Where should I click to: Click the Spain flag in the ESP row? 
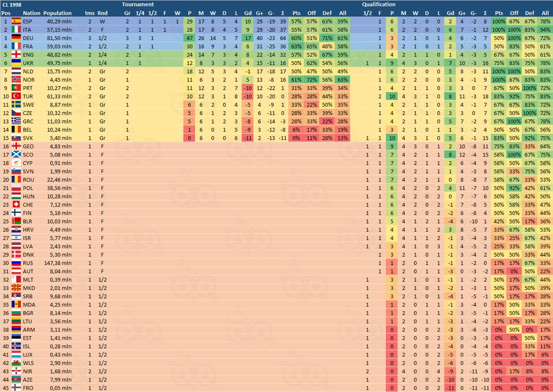click(x=16, y=21)
